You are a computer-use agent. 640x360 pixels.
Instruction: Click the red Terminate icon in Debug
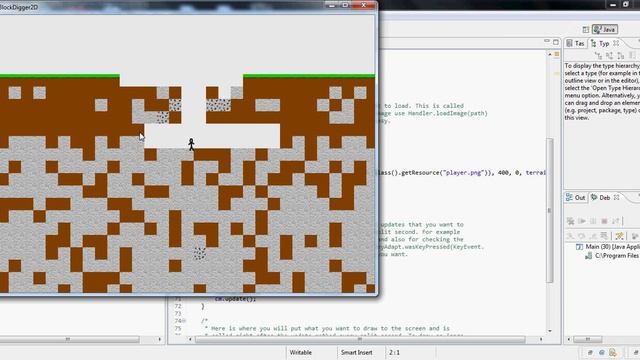coord(604,221)
